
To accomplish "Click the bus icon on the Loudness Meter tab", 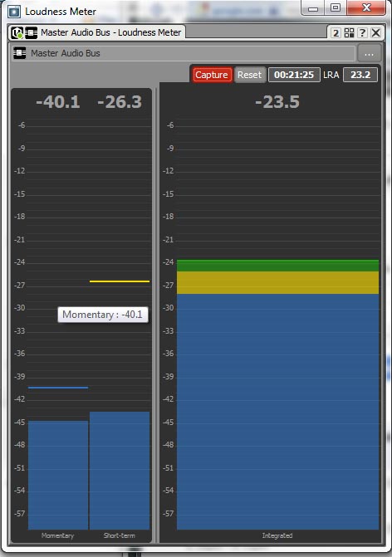I will tap(32, 32).
